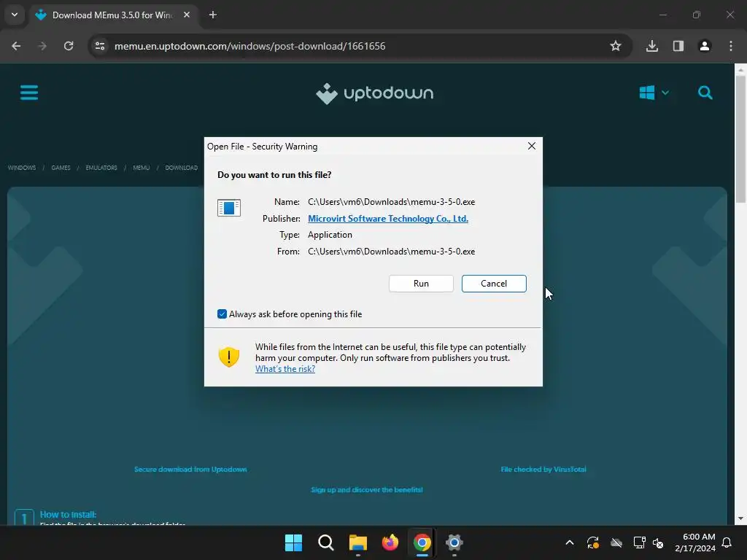Open the What's the risk link

pos(285,369)
